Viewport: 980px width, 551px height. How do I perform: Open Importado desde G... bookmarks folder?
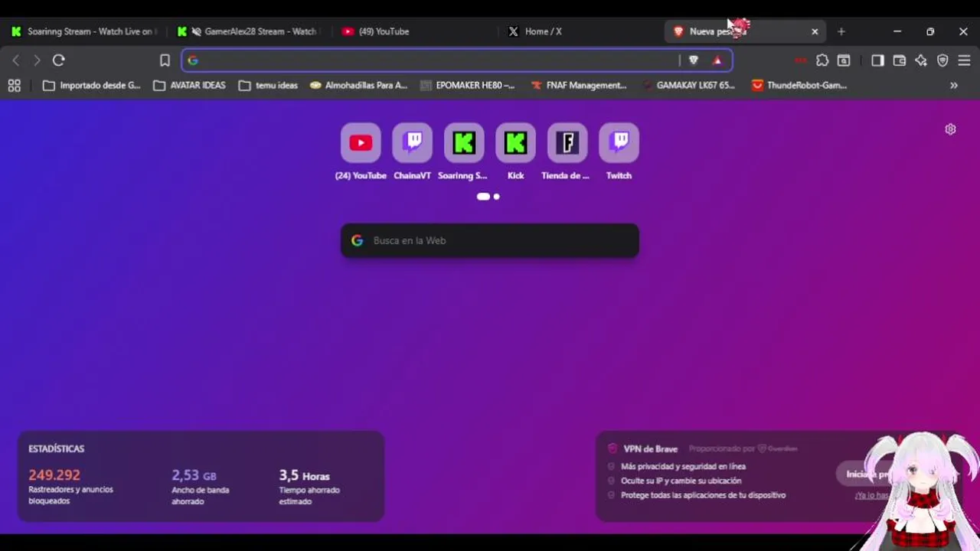(x=92, y=86)
